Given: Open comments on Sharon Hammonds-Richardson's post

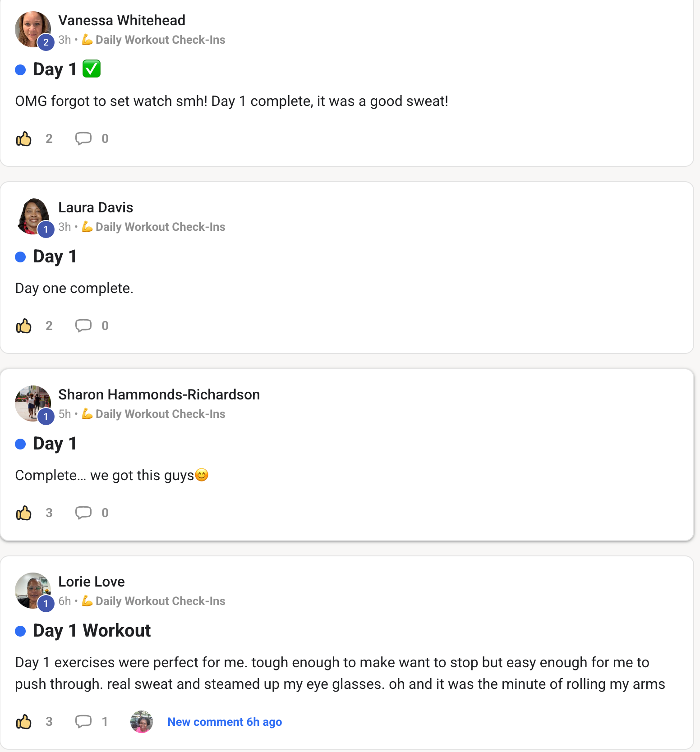Looking at the screenshot, I should coord(83,513).
